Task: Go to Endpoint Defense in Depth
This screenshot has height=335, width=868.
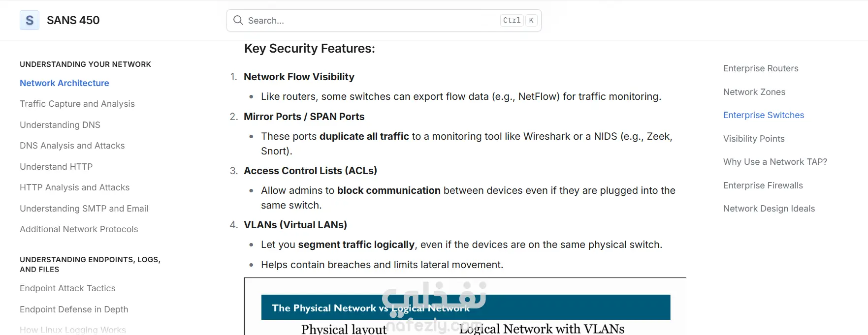Action: click(x=74, y=309)
